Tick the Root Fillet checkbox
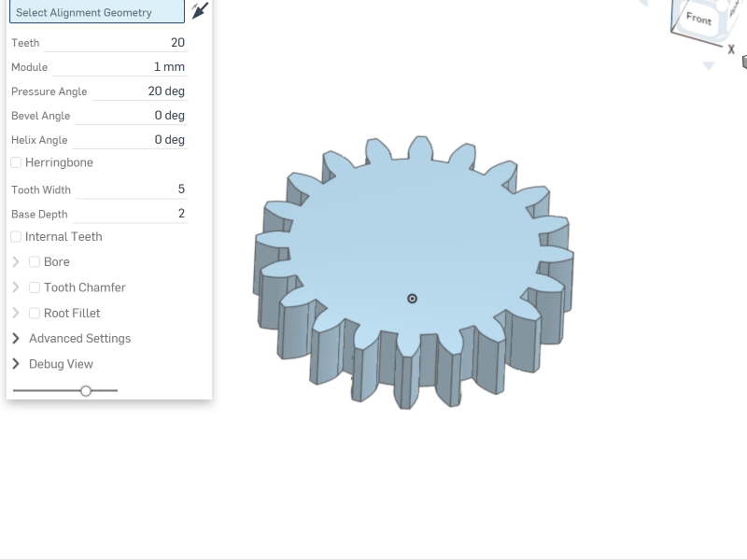The image size is (747, 560). [35, 314]
